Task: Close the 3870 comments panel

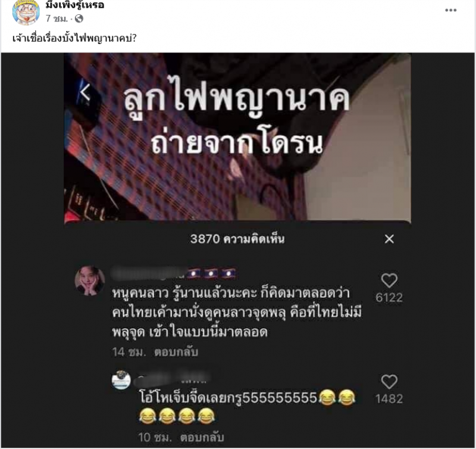Action: (389, 239)
